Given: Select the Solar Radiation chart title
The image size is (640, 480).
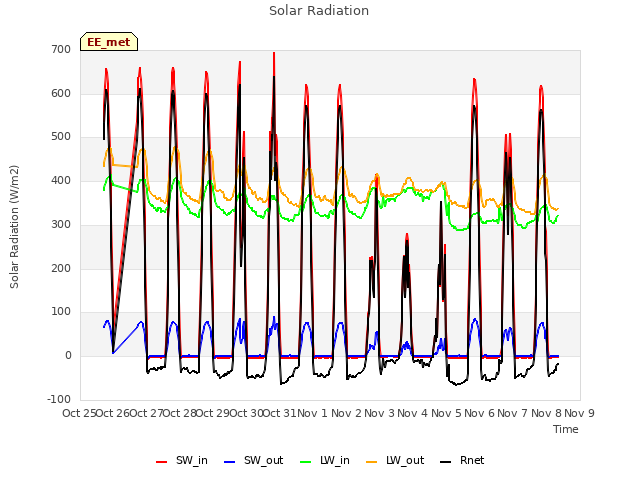Looking at the screenshot, I should (x=319, y=11).
